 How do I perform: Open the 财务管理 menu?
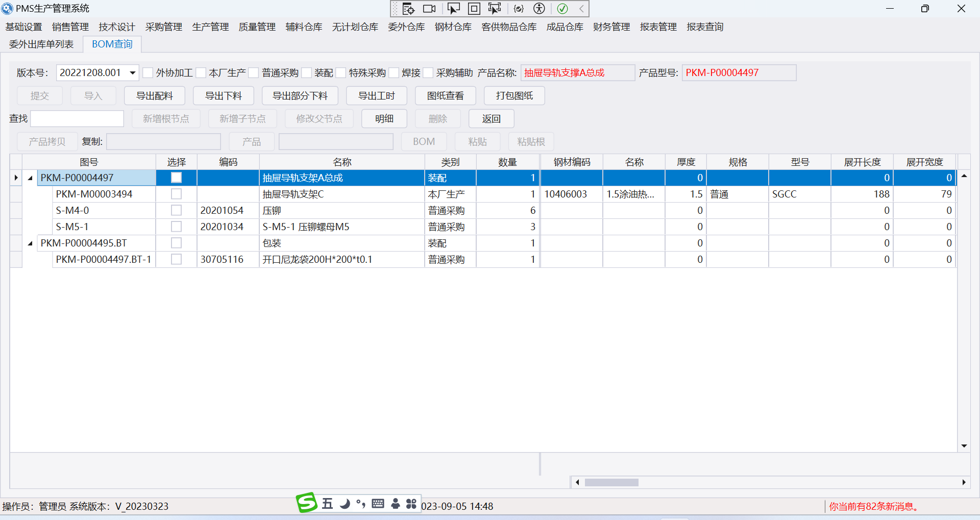pos(611,27)
